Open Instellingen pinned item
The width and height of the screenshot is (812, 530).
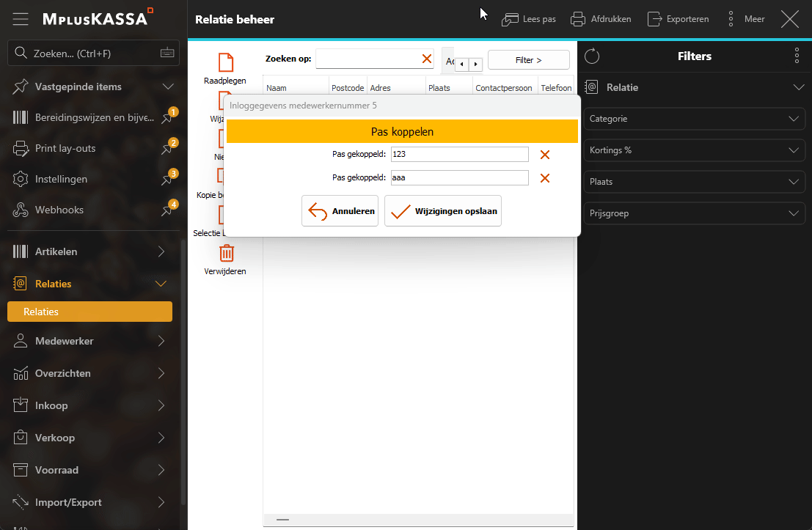click(x=61, y=179)
